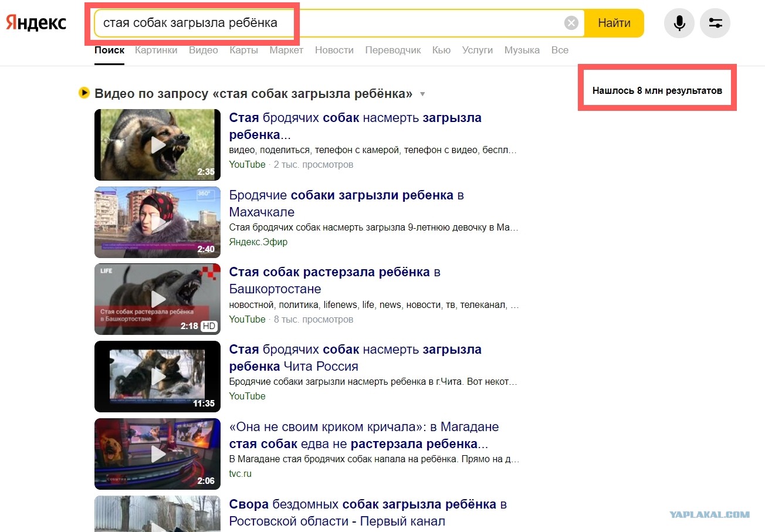Start voice search with the microphone icon
This screenshot has height=532, width=765.
679,23
